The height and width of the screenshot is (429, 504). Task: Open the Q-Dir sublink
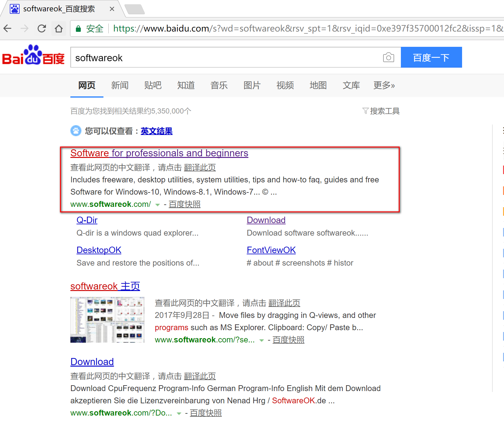pyautogui.click(x=87, y=220)
